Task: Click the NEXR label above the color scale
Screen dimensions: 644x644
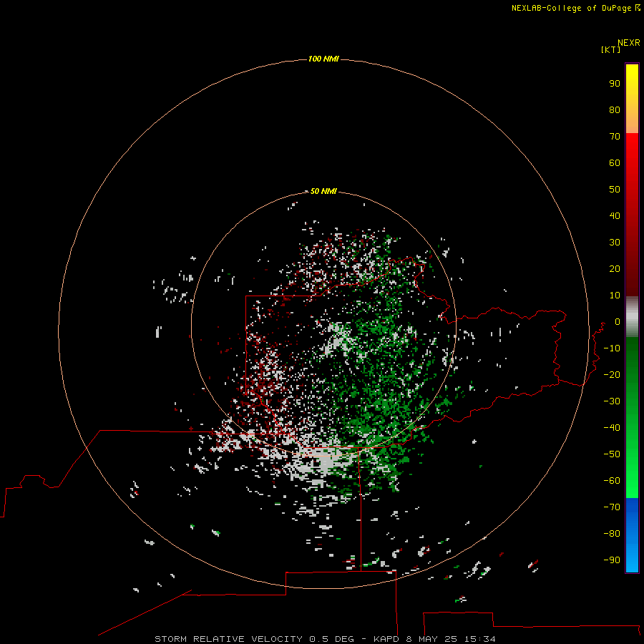Action: 629,43
